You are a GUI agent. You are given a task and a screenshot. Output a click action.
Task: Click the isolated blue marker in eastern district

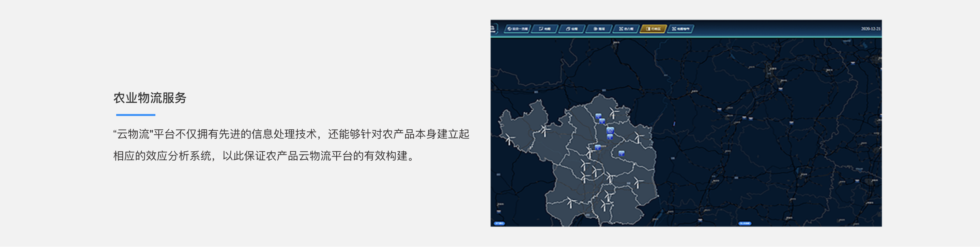(621, 153)
